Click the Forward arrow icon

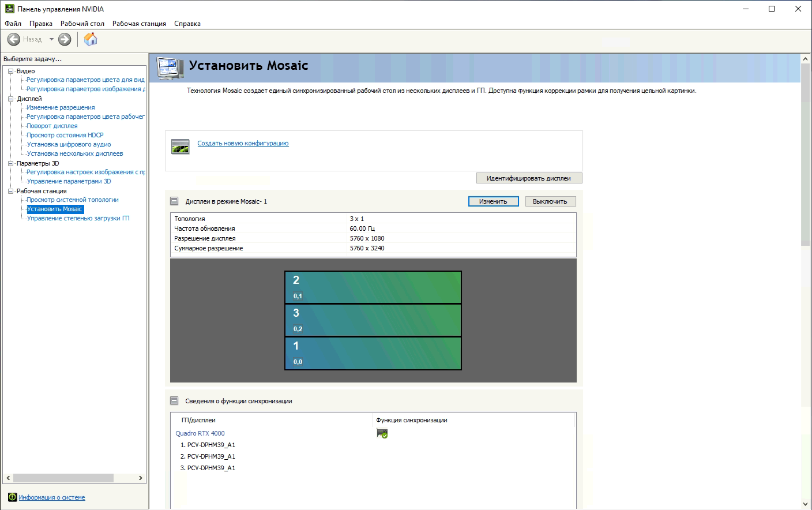pyautogui.click(x=65, y=39)
